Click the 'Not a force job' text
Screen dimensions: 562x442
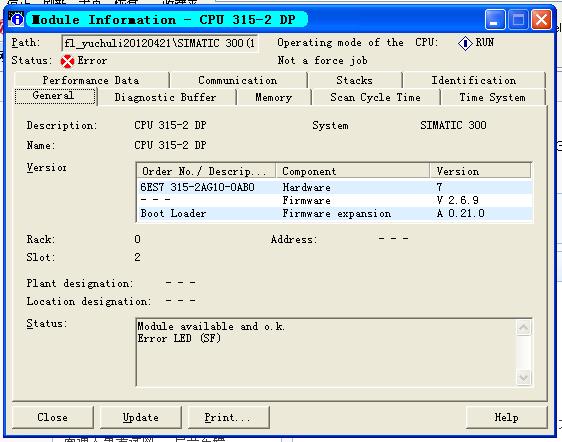[323, 61]
